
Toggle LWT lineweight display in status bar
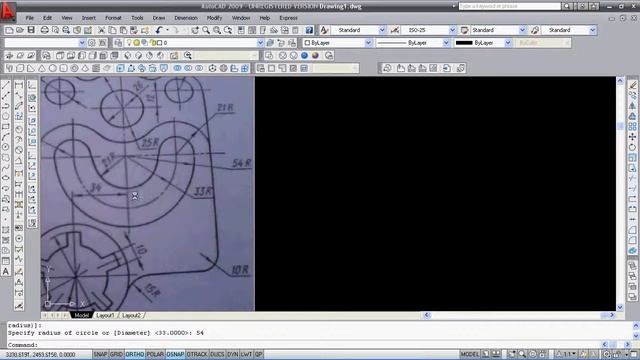[246, 354]
